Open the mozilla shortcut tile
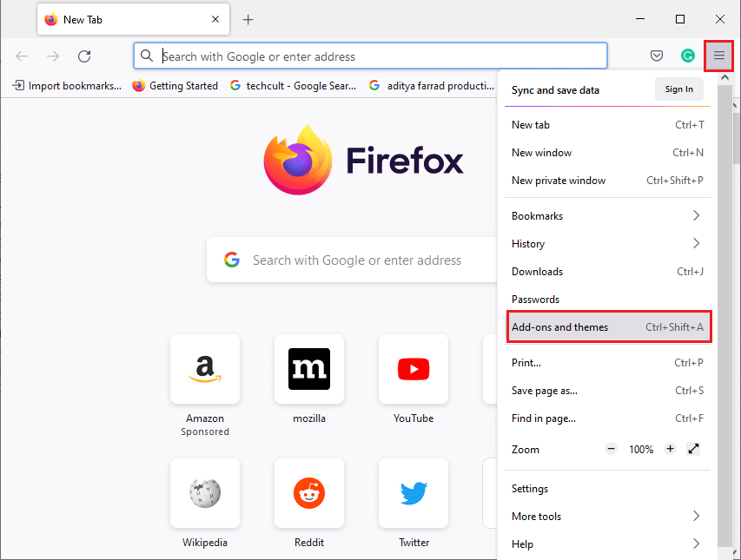The image size is (741, 560). [x=309, y=369]
